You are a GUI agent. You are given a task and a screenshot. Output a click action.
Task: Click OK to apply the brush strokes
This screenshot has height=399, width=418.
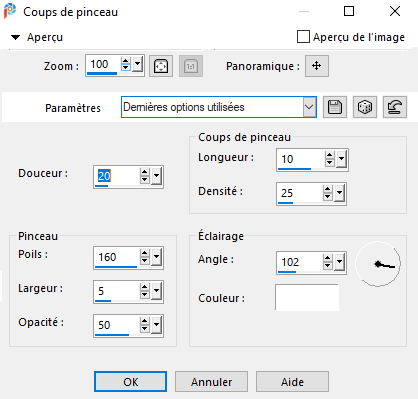130,382
